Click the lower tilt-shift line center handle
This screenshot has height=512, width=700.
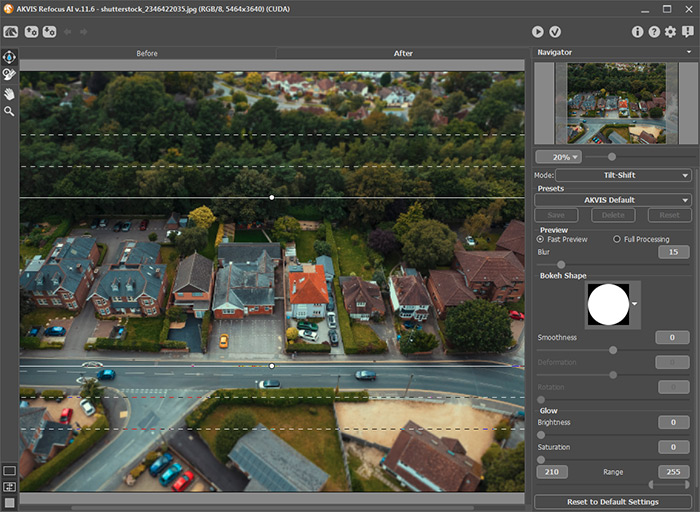coord(272,366)
